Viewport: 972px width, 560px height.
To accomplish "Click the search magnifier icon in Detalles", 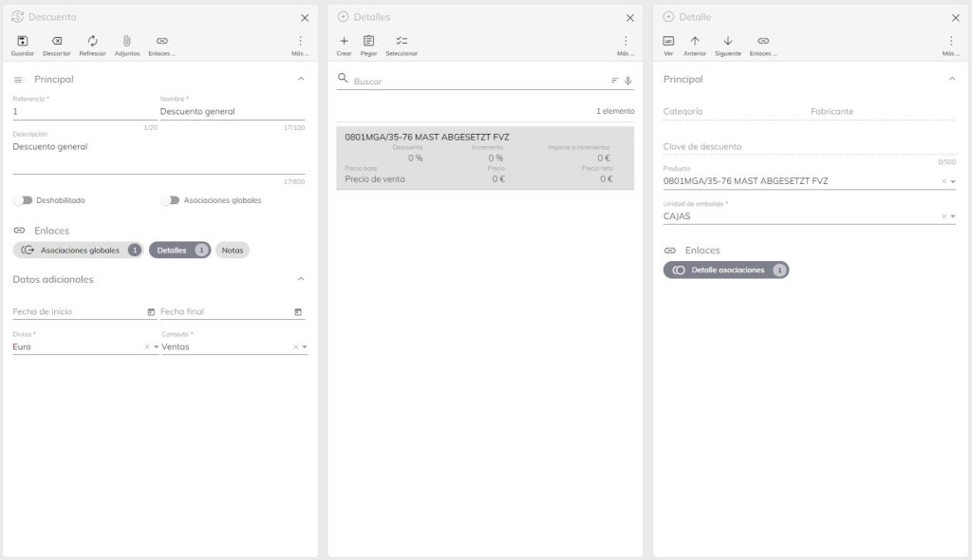I will click(343, 78).
